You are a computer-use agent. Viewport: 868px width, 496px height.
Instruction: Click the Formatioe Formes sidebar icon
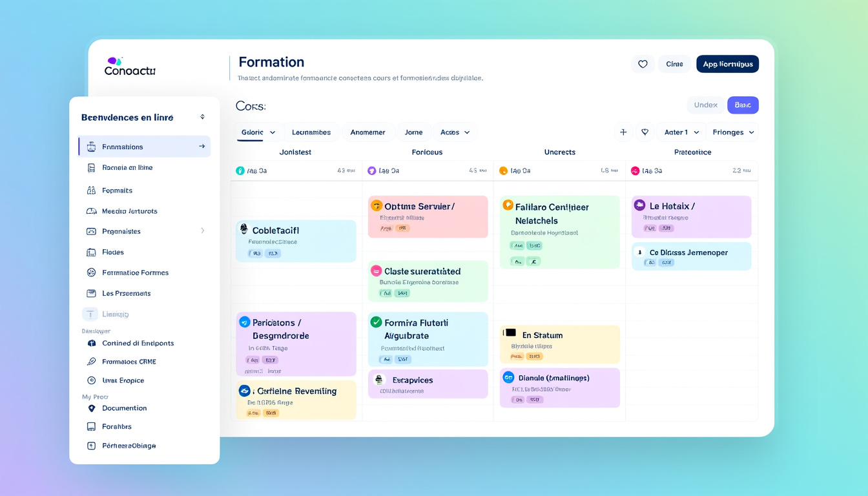tap(90, 273)
